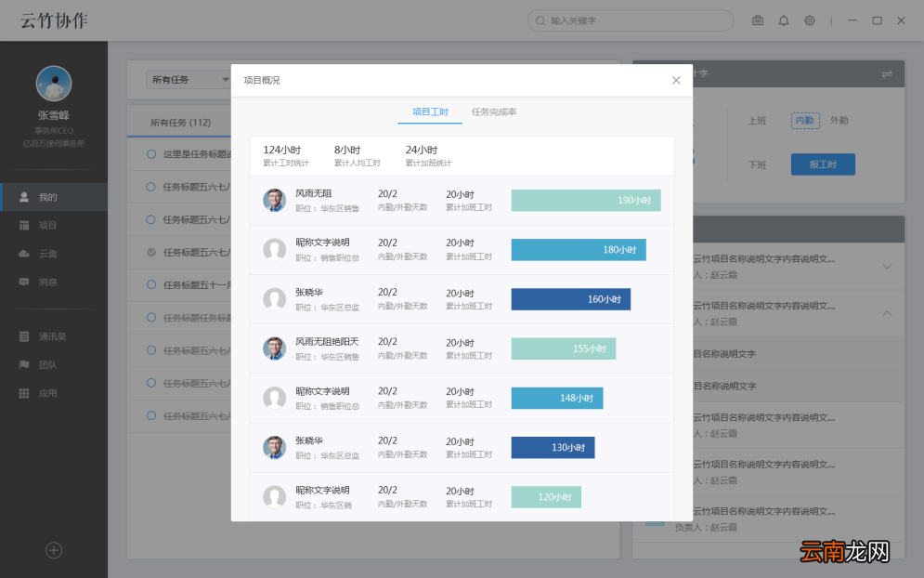This screenshot has width=924, height=578.
Task: Close the 项目概况 dialog
Action: pos(676,80)
